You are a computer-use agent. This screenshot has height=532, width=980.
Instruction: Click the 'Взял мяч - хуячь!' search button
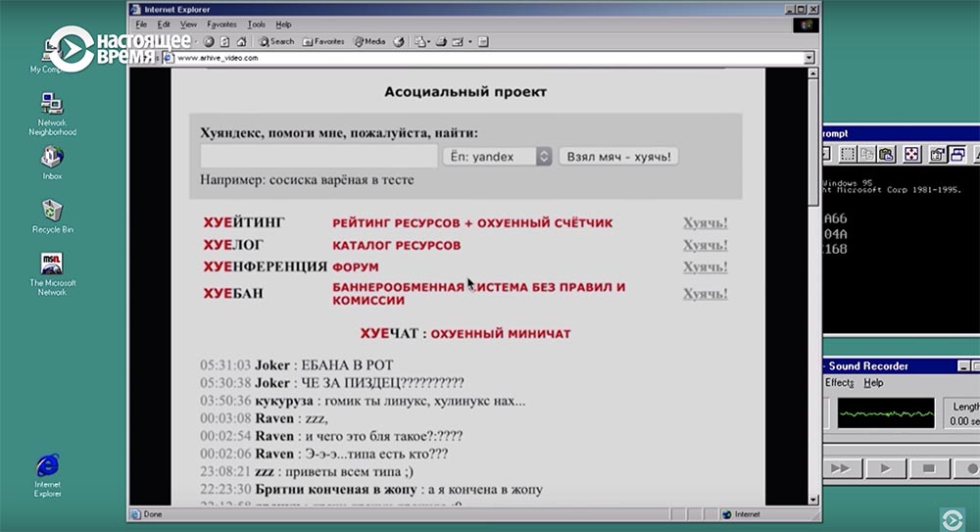coord(618,157)
